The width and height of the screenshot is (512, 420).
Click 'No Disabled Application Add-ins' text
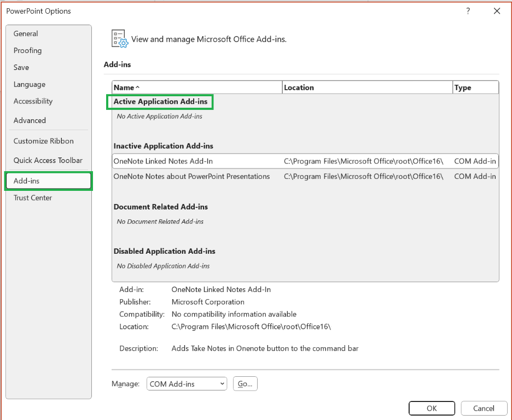pos(163,266)
